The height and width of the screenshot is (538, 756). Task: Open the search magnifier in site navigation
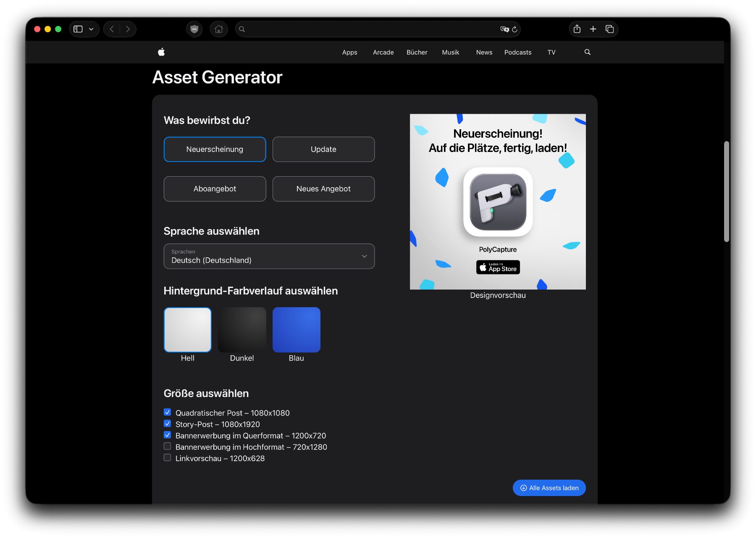[x=587, y=52]
